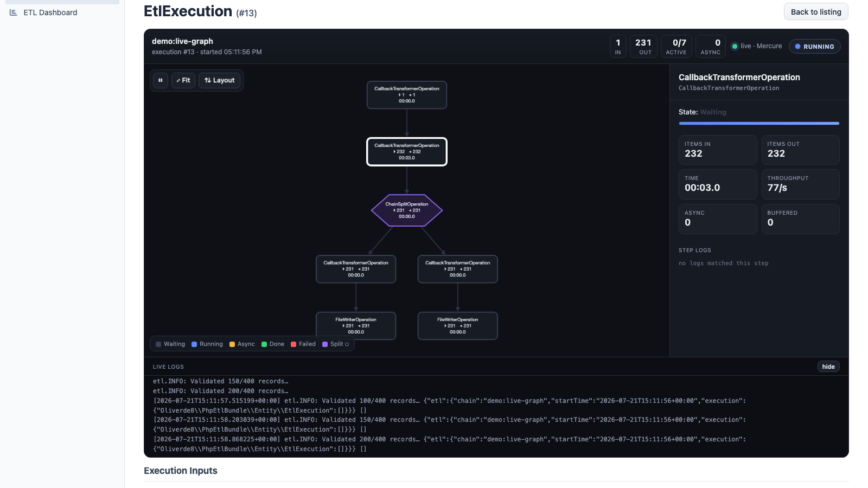Image resolution: width=868 pixels, height=488 pixels.
Task: Hide the live logs panel
Action: coord(828,367)
